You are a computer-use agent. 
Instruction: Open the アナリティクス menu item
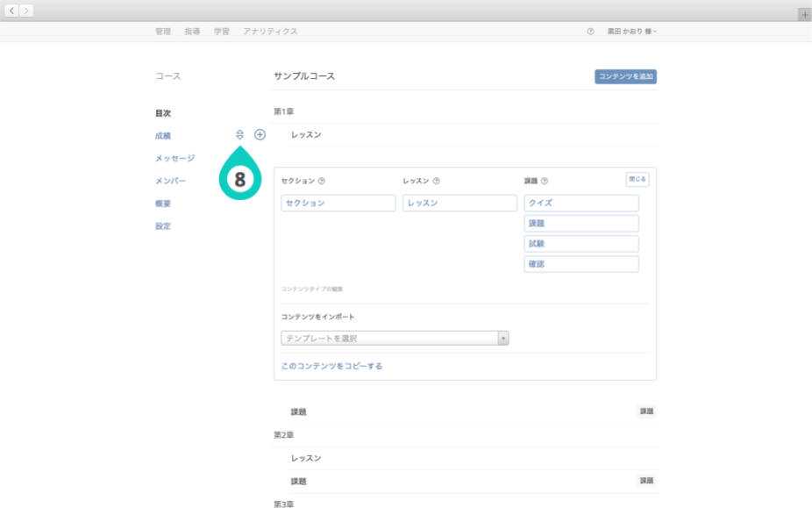270,32
